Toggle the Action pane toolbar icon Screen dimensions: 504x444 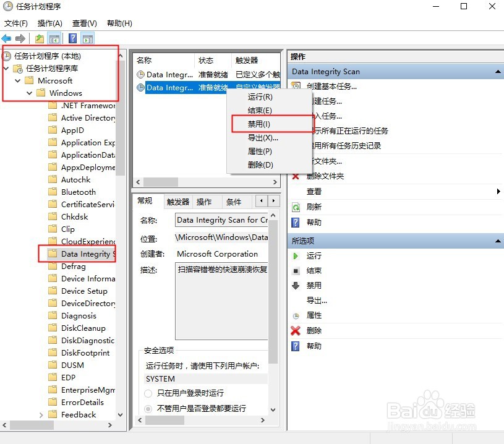pos(88,38)
